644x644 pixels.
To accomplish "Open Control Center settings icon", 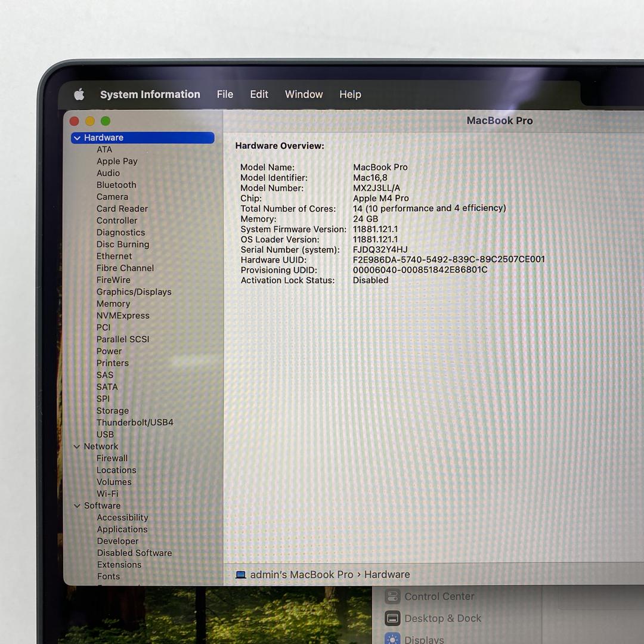I will click(392, 596).
